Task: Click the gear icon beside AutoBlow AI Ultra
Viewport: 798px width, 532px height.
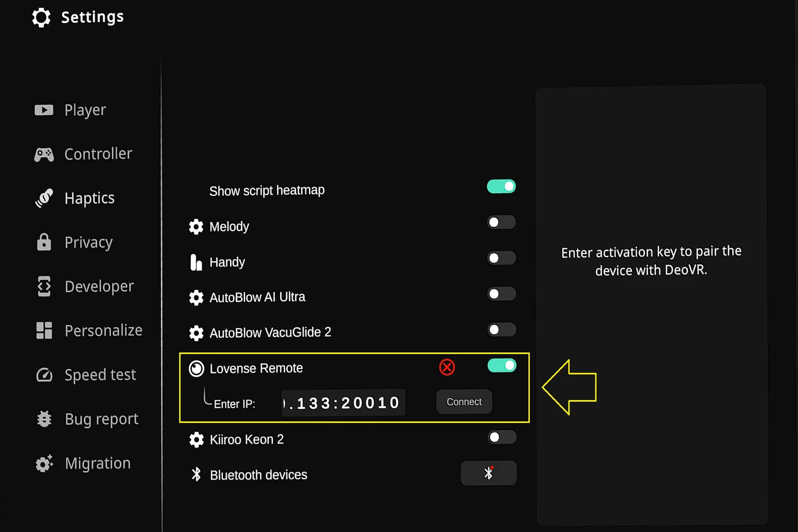Action: pyautogui.click(x=196, y=298)
